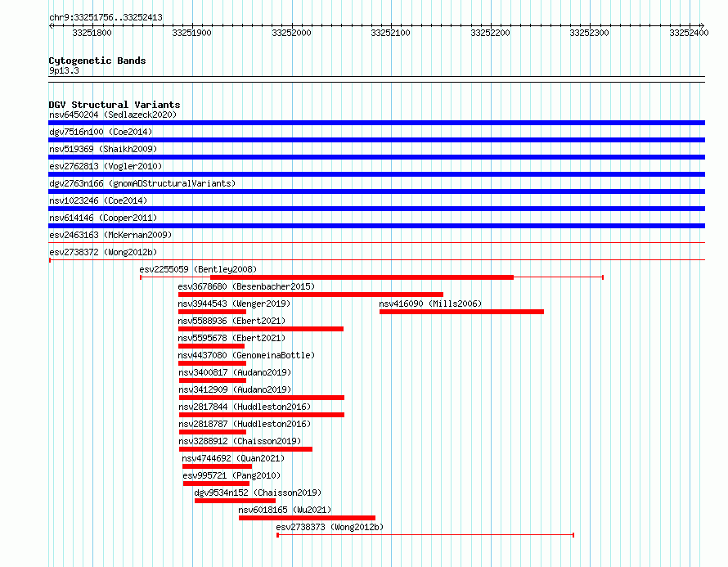The image size is (728, 567).
Task: Select esv3678680 (Besenbacher2015) variant label
Action: (246, 286)
